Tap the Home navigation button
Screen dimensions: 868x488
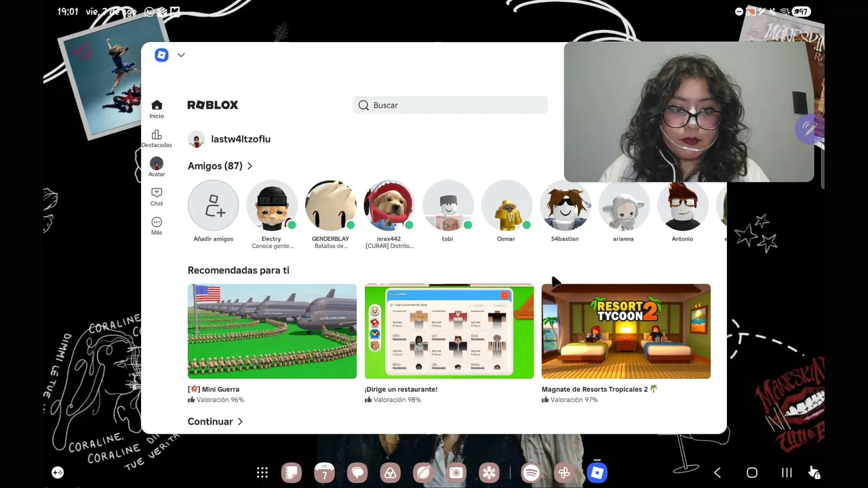coord(752,472)
